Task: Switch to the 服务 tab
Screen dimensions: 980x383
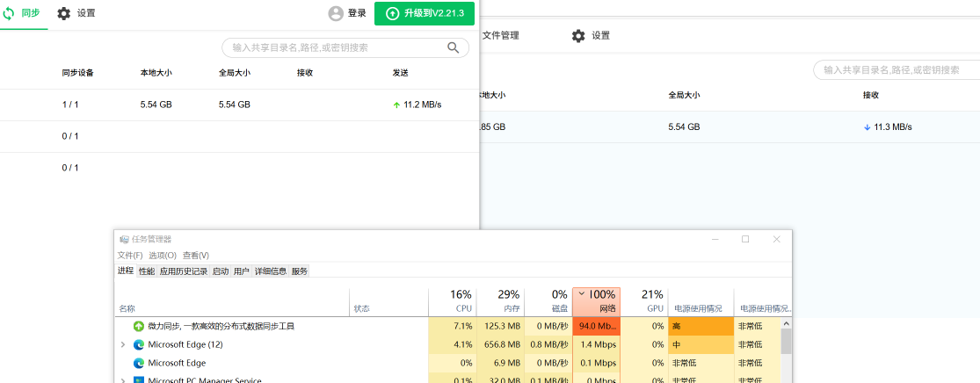Action: (x=300, y=271)
